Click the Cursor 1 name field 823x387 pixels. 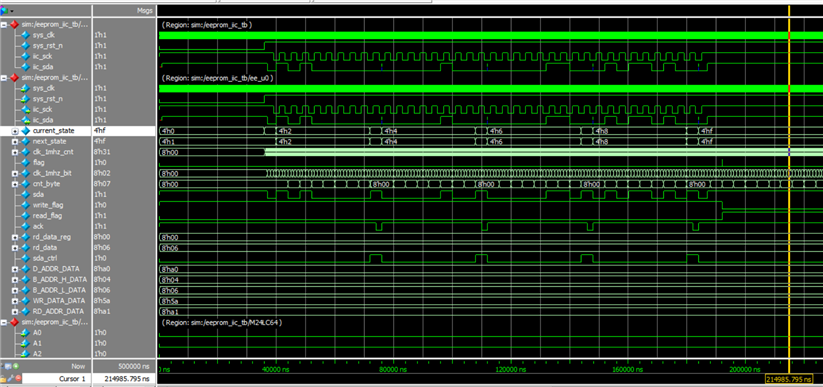[56, 379]
